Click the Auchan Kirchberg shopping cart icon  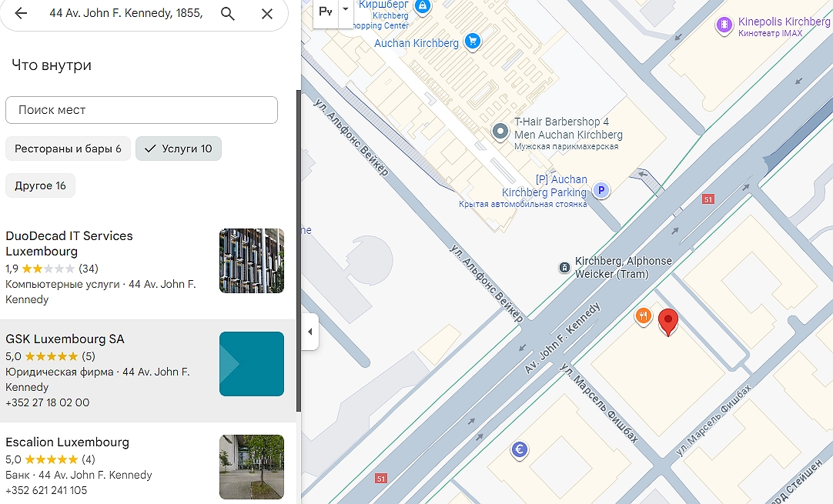click(472, 41)
